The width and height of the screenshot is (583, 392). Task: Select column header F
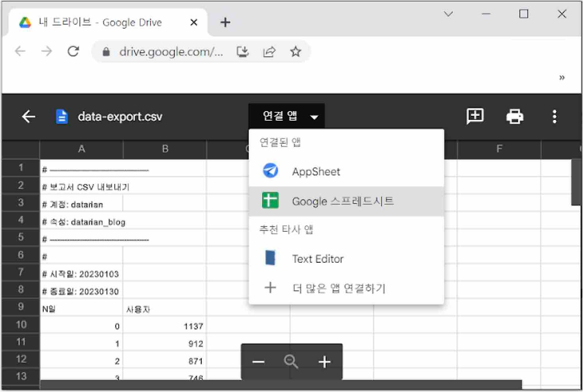(x=499, y=149)
